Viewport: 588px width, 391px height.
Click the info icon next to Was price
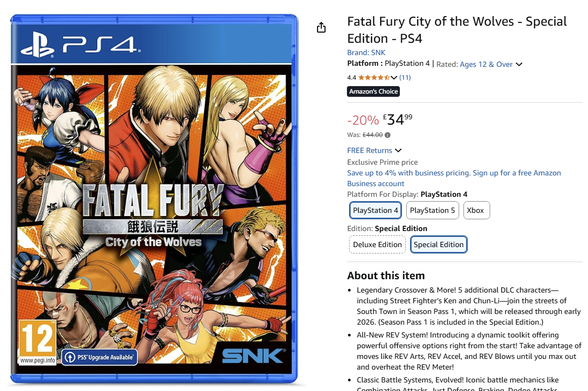(x=388, y=135)
